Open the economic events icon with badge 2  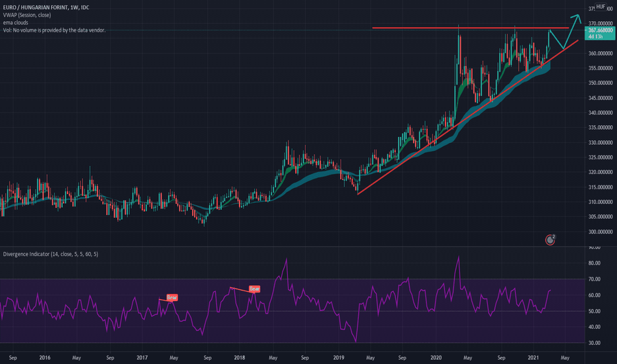click(550, 240)
